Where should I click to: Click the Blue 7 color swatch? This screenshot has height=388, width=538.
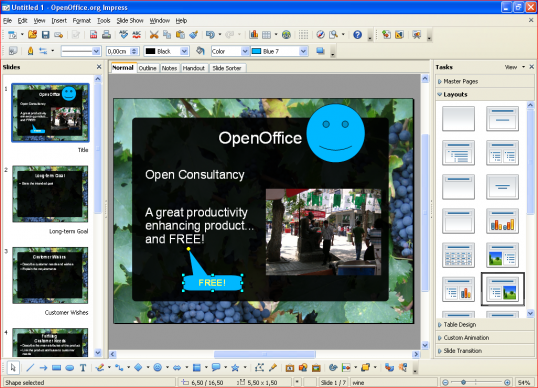click(x=257, y=51)
